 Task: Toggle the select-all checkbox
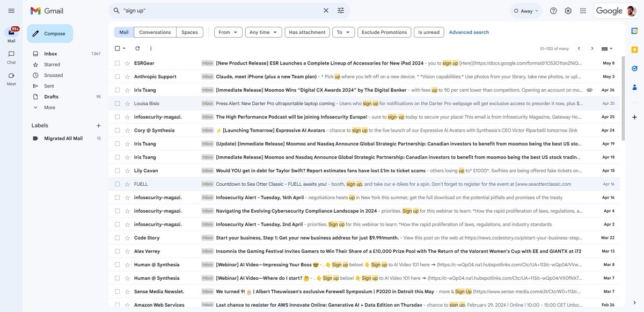pyautogui.click(x=118, y=48)
